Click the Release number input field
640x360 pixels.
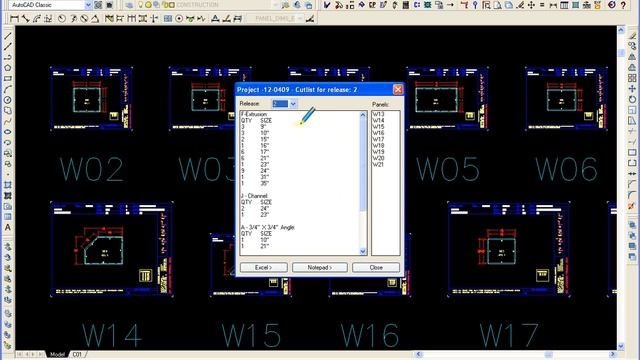[280, 104]
